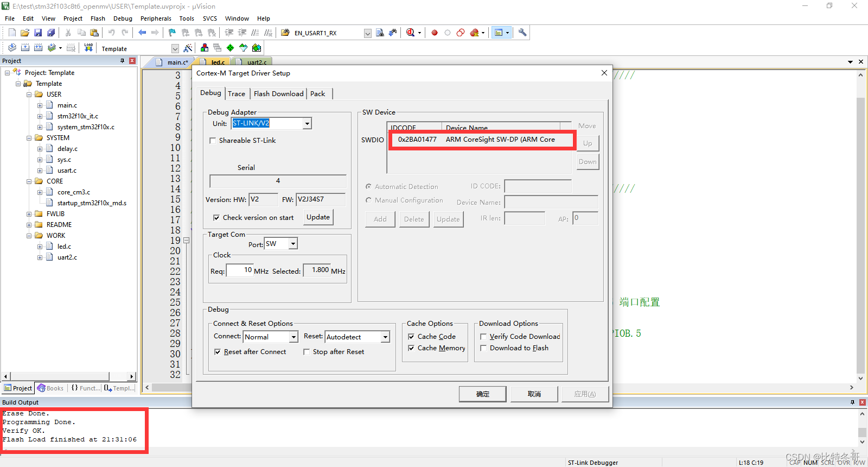
Task: Open the Flash menu
Action: [98, 18]
